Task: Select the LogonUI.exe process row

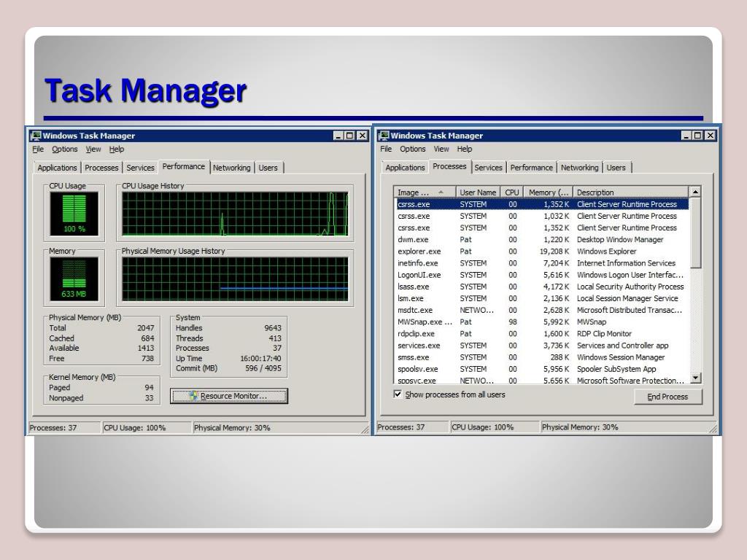Action: (x=542, y=275)
